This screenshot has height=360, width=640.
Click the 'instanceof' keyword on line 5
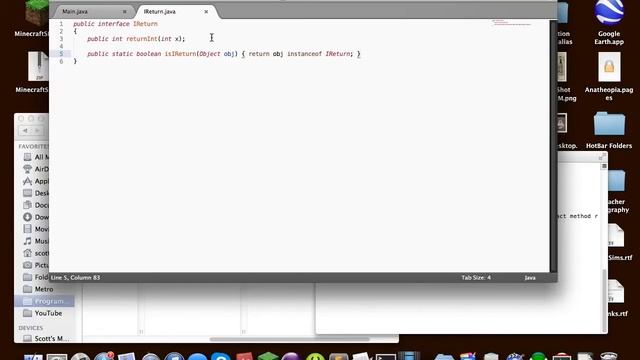304,54
